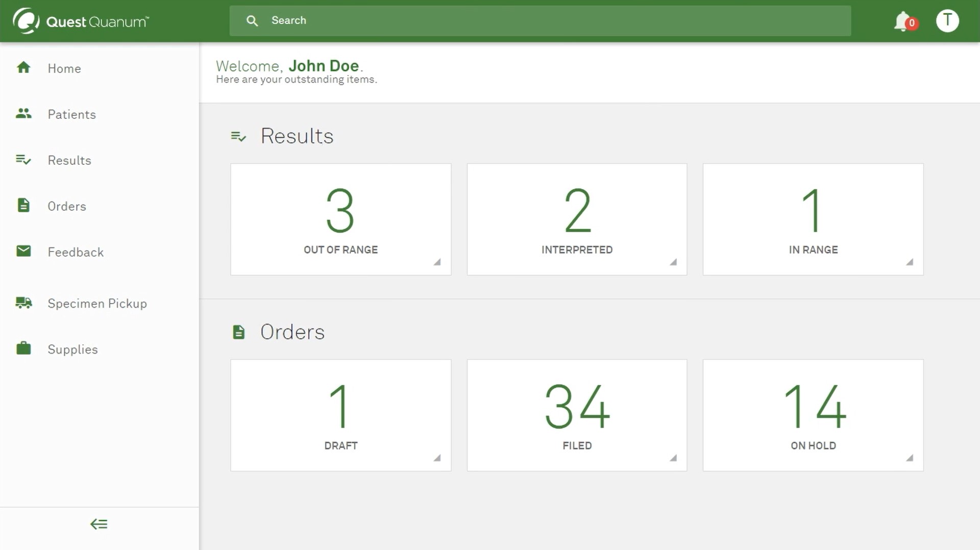Click the search magnifier icon
980x550 pixels.
[252, 20]
